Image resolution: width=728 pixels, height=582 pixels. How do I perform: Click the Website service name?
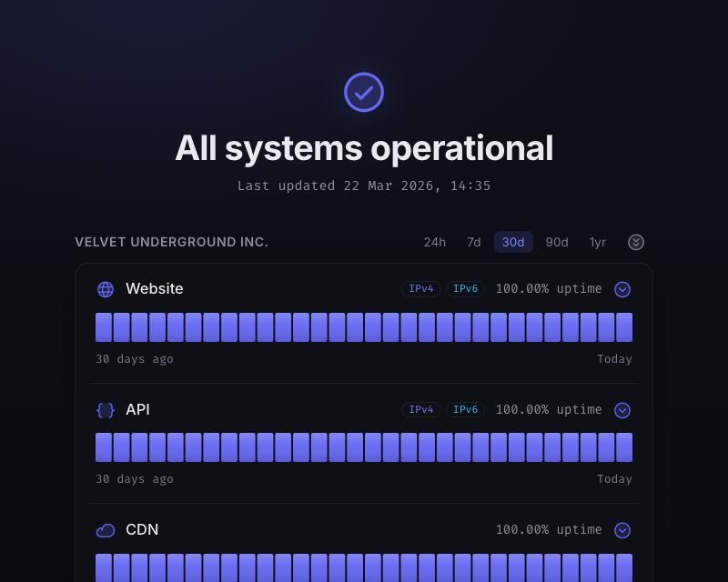click(x=154, y=288)
